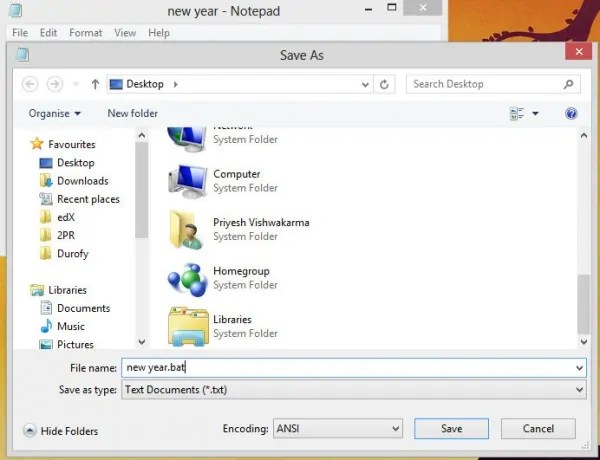Viewport: 600px width, 460px height.
Task: Open recent pages history dropdown arrow
Action: (76, 84)
